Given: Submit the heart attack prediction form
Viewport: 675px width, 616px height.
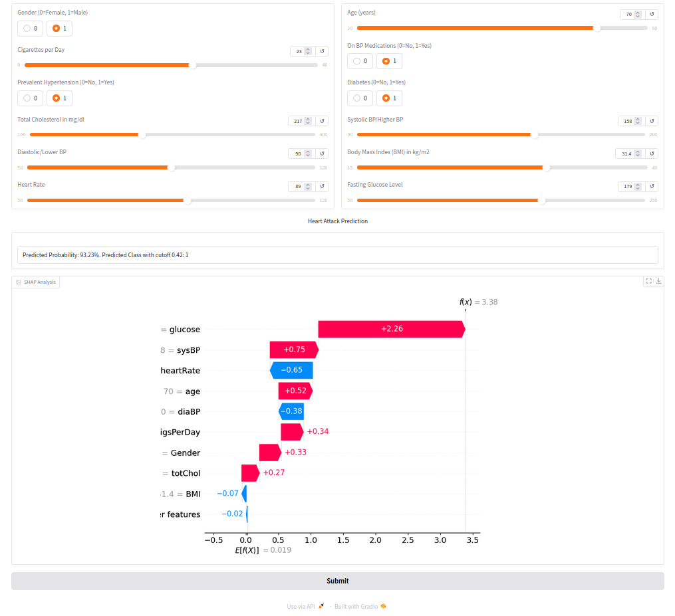Looking at the screenshot, I should tap(337, 581).
